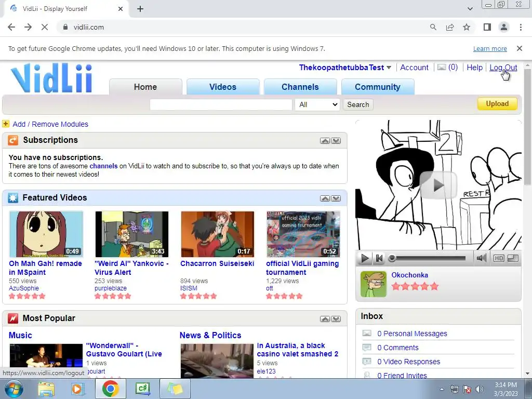
Task: Move Featured Videos module down arrow
Action: click(336, 198)
